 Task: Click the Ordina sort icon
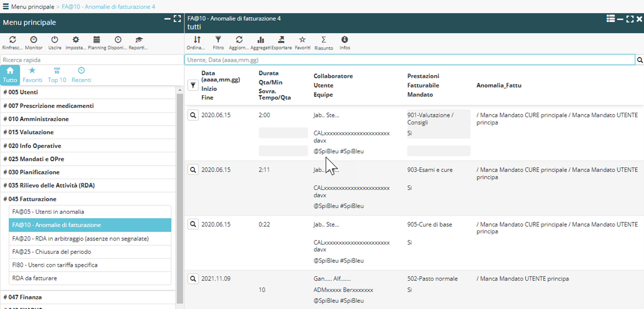tap(197, 40)
